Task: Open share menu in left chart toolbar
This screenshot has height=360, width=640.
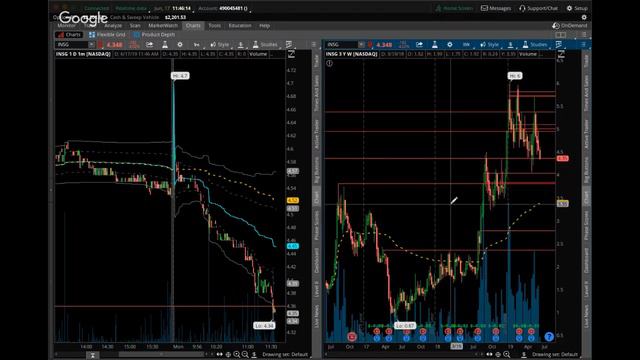Action: pos(149,44)
